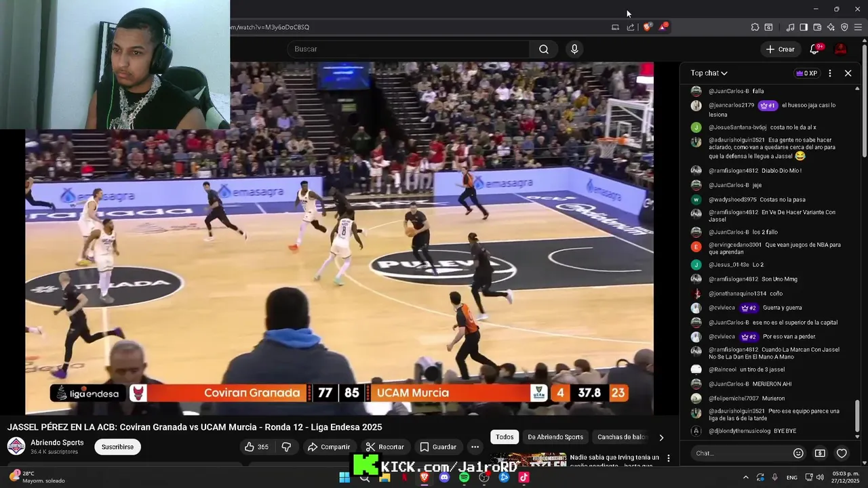This screenshot has height=488, width=868.
Task: Click @Rainceol un tiro de 3 message
Action: click(x=747, y=369)
